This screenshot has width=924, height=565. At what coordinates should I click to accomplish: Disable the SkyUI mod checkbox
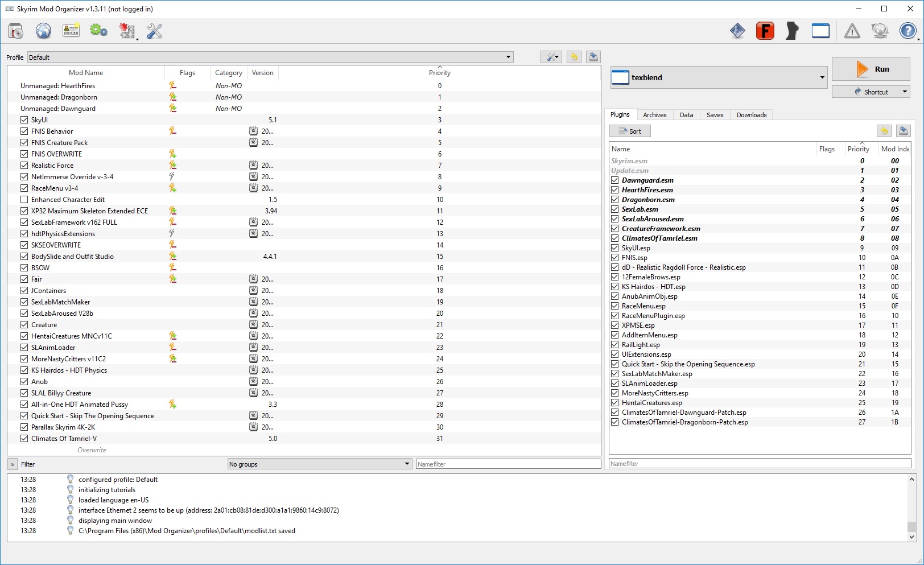point(24,119)
